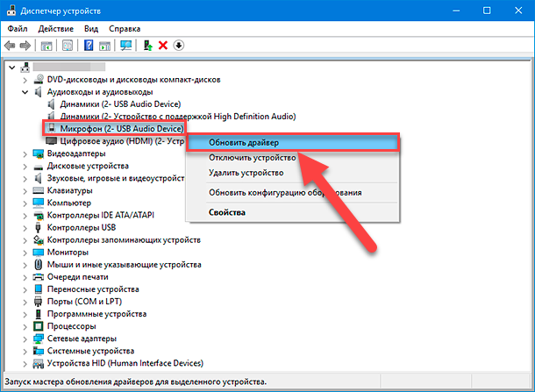Viewport: 535px width, 392px height.
Task: Collapse the Аудиовходы и аудиовыходы node
Action: point(25,92)
